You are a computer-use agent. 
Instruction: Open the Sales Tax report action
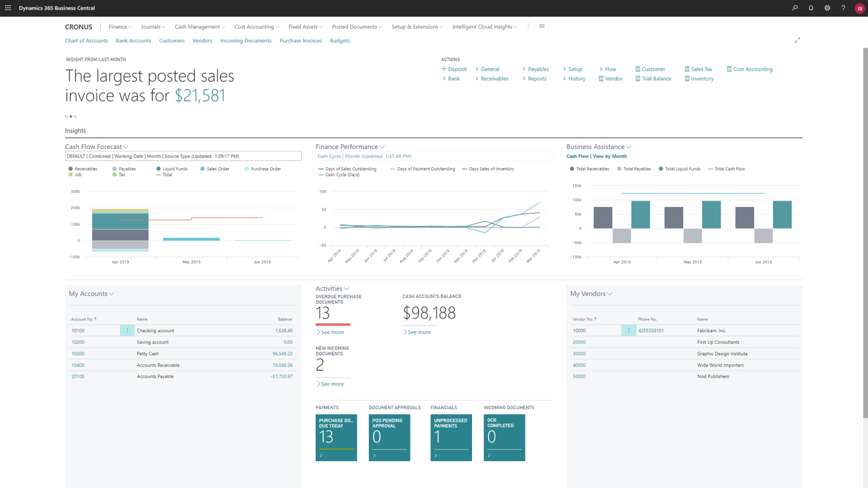tap(698, 69)
